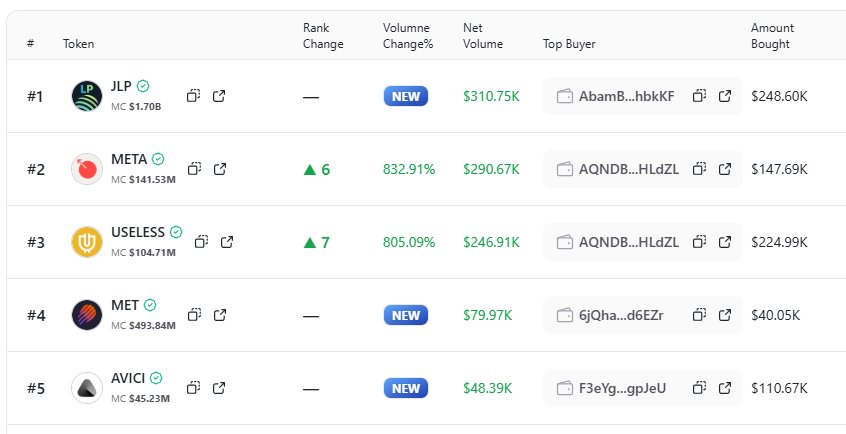Click the JLP token logo
846x434 pixels.
87,96
